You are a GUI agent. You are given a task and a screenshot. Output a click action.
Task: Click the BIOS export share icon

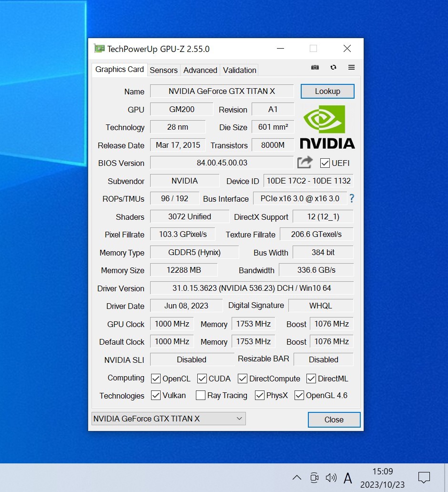coord(305,162)
